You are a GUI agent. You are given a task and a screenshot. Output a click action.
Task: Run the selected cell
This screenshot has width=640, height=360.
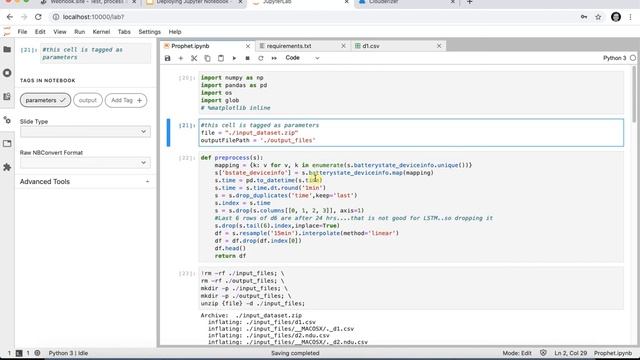234,58
